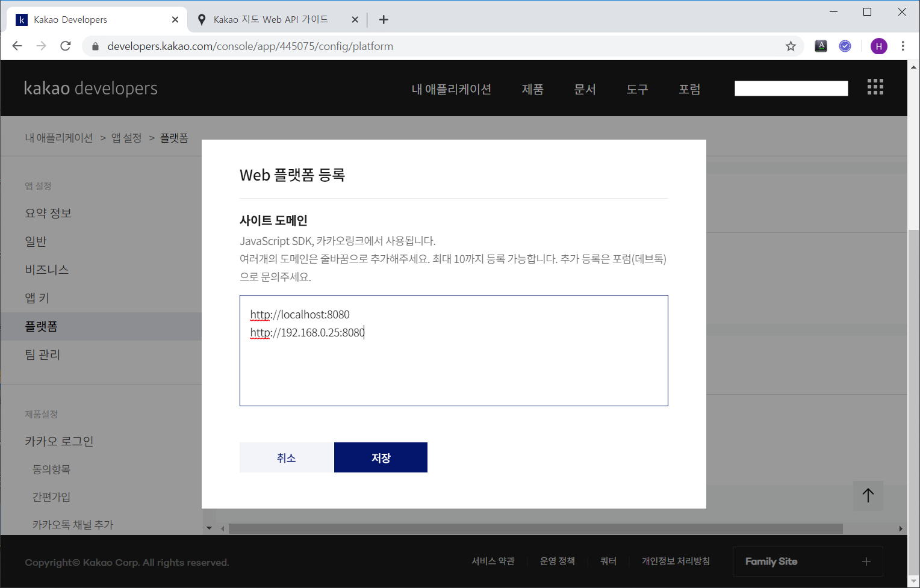This screenshot has width=920, height=588.
Task: View site security lock icon
Action: coord(95,46)
